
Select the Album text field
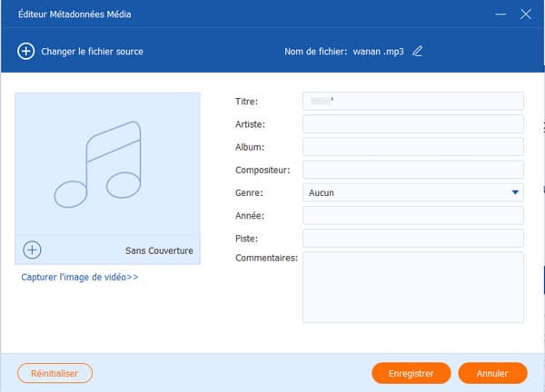[x=413, y=147]
